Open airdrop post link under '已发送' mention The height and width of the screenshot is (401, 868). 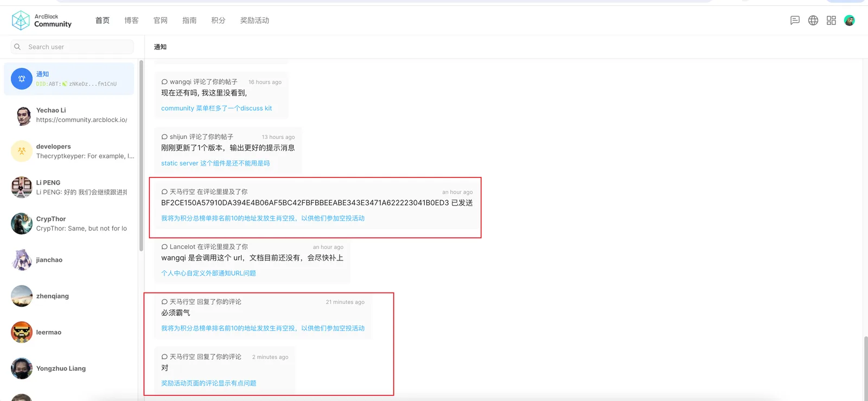[263, 218]
